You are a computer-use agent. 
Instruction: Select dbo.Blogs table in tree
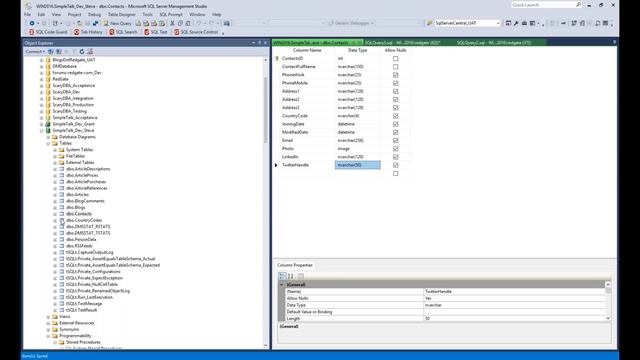76,207
